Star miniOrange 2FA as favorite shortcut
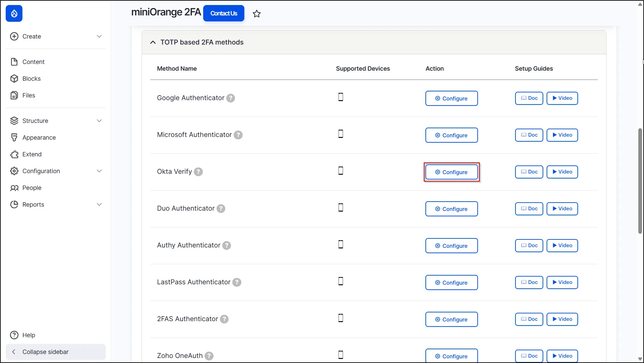The image size is (644, 363). [257, 14]
